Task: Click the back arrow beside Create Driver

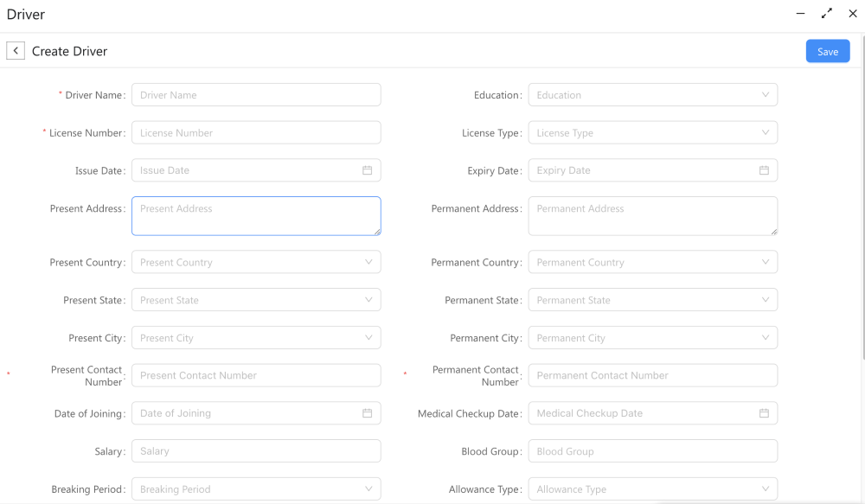Action: point(16,51)
